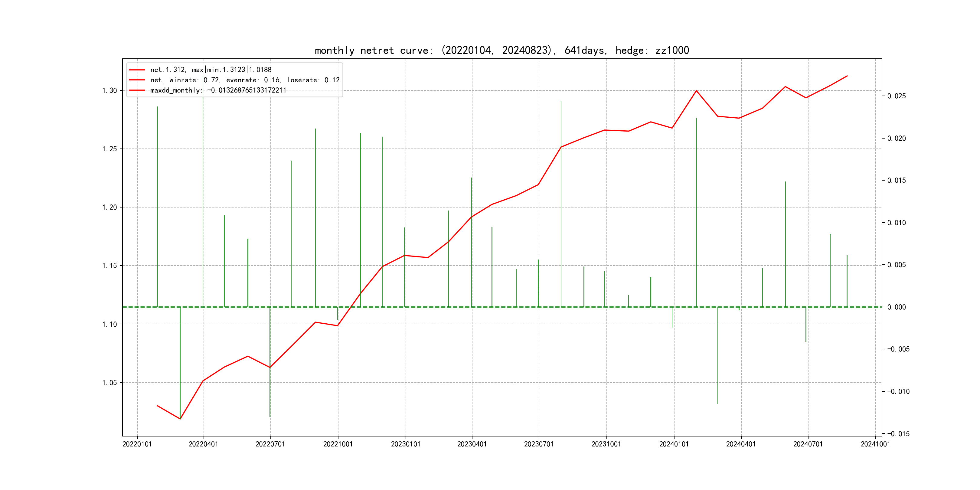980x490 pixels.
Task: Click red line swatch beside net:1.312
Action: pos(137,70)
